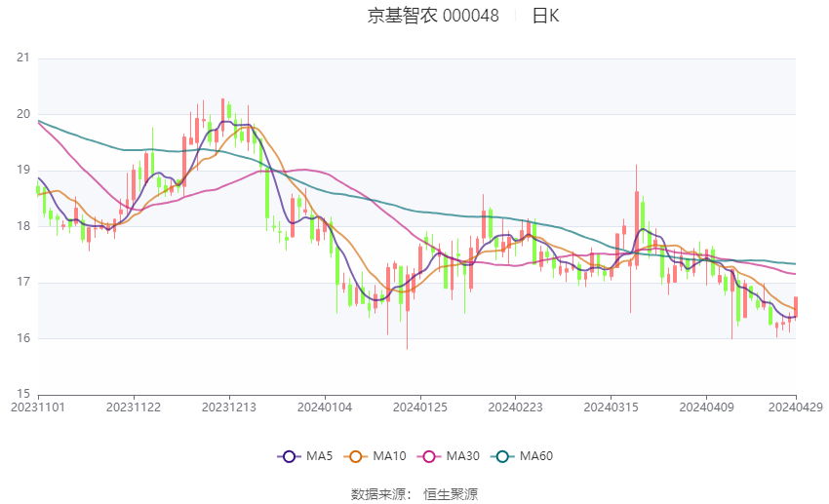829x504 pixels.
Task: Click x-axis date label 20231122
Action: point(134,407)
